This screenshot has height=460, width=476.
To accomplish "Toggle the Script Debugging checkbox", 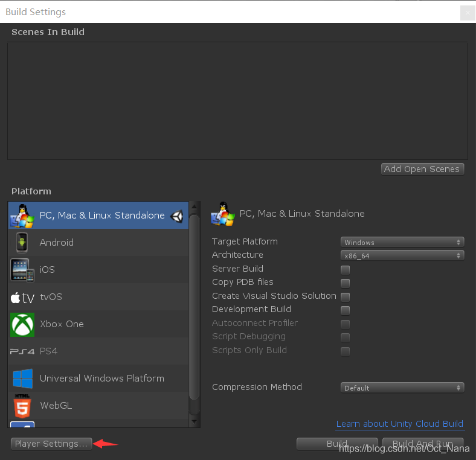I will point(345,337).
